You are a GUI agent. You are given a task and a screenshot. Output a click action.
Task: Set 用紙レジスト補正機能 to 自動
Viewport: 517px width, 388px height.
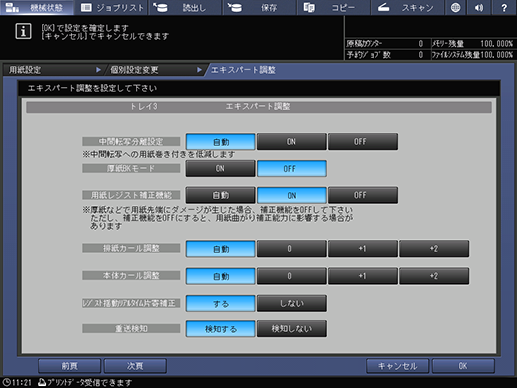pyautogui.click(x=221, y=195)
